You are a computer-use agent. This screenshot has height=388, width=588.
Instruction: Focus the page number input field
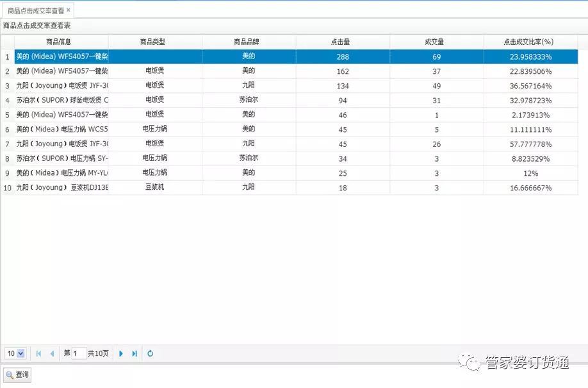click(x=79, y=353)
